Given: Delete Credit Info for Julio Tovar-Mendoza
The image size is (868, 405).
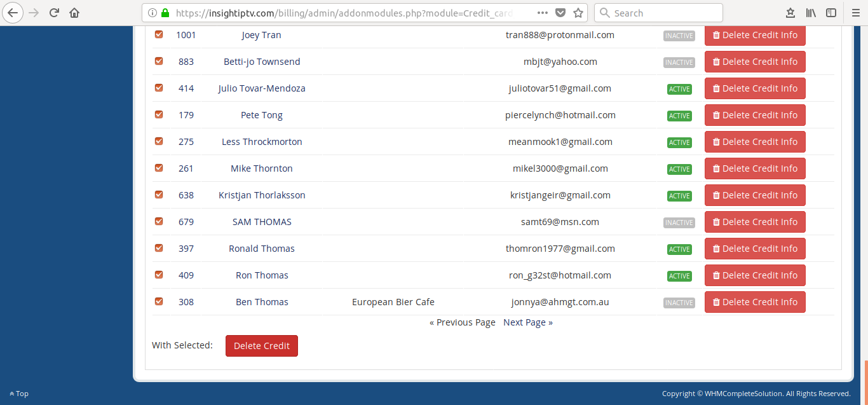Looking at the screenshot, I should click(755, 88).
